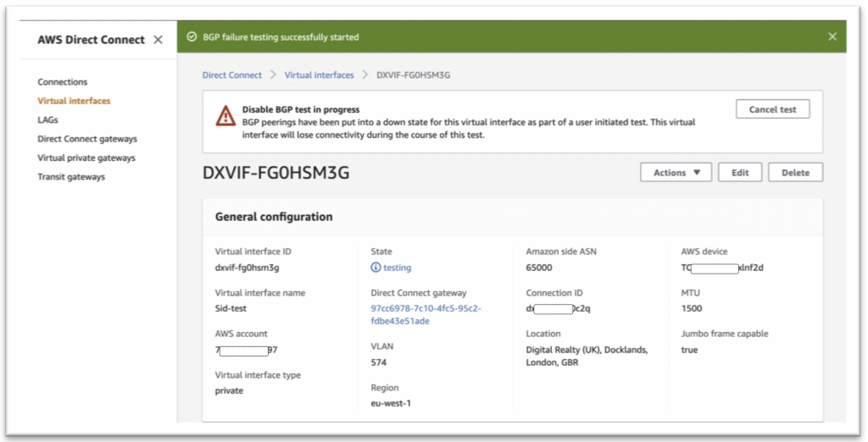This screenshot has width=868, height=442.
Task: Click the info icon beside testing state
Action: point(376,268)
